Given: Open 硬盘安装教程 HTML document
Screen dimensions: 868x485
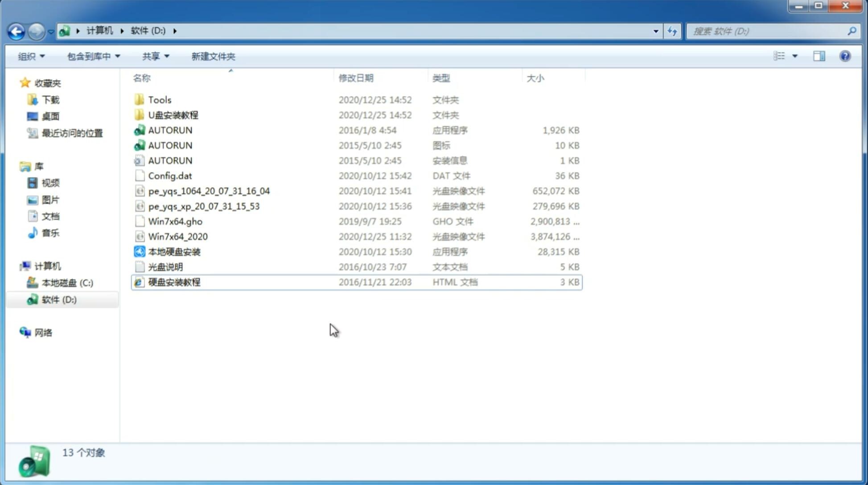Looking at the screenshot, I should 174,282.
